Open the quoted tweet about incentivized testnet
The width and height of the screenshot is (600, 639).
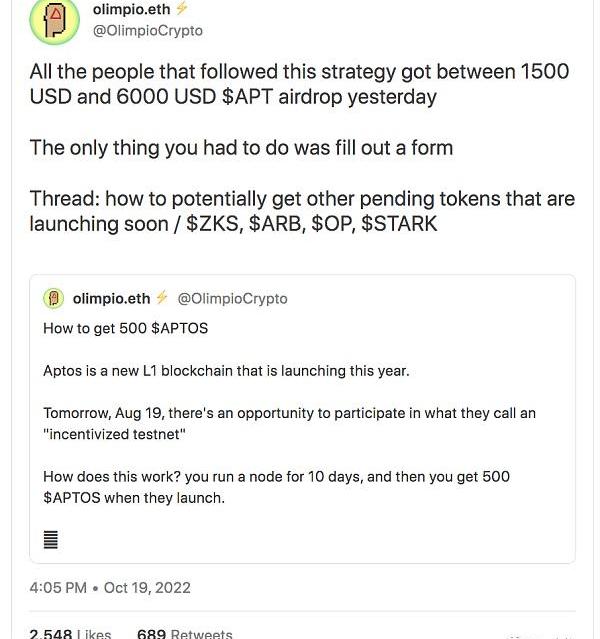[x=302, y=419]
